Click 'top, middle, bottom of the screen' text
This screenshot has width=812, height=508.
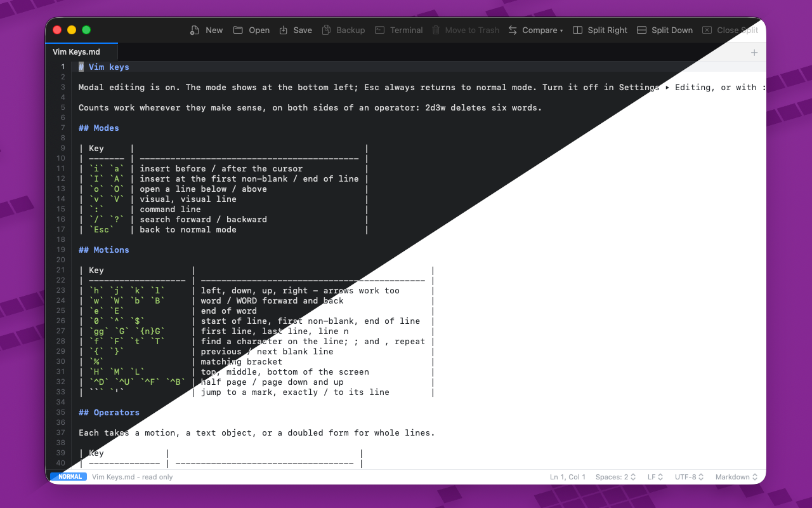tap(285, 371)
